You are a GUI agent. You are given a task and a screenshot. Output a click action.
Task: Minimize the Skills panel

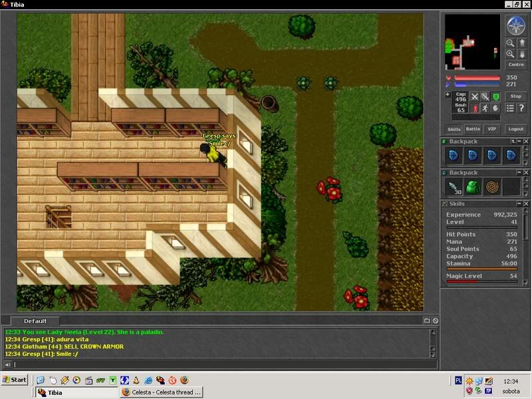tap(519, 203)
